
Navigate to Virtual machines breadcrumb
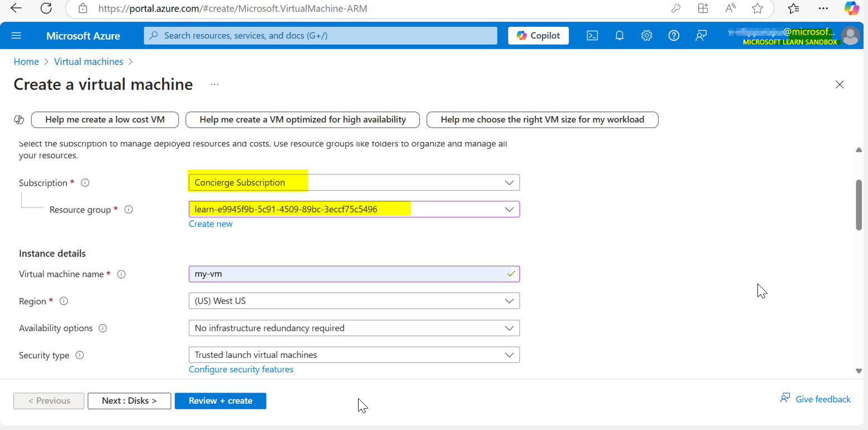pyautogui.click(x=88, y=62)
